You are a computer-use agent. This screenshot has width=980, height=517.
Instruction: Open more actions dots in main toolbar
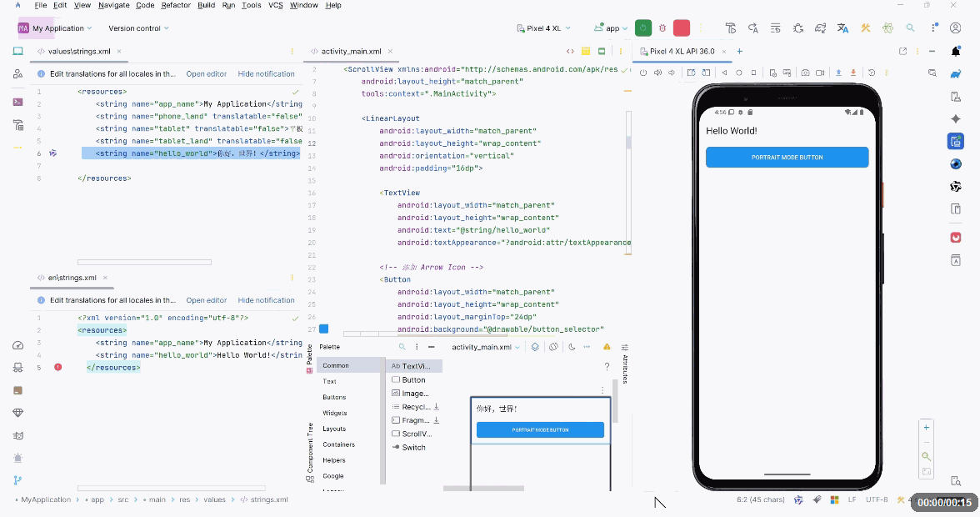pyautogui.click(x=934, y=28)
